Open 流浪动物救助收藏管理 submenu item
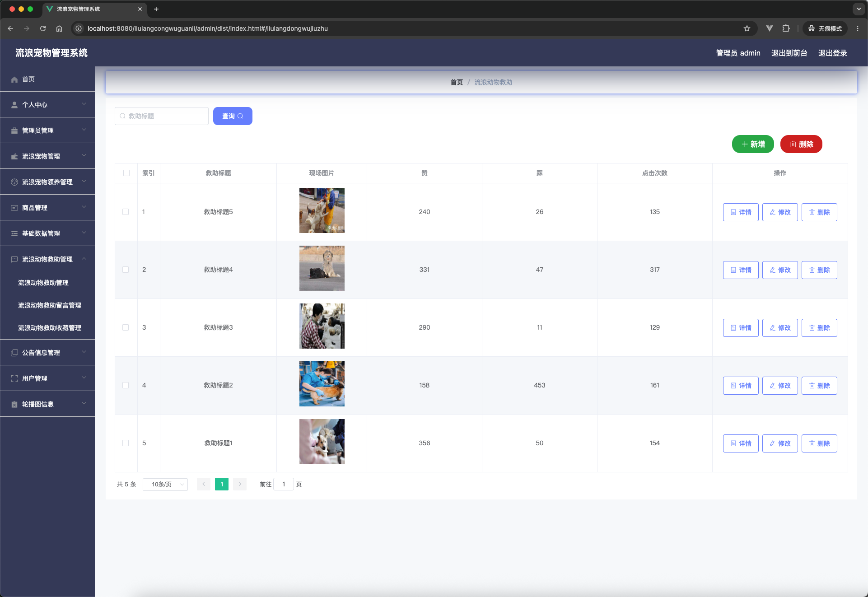 coord(47,328)
